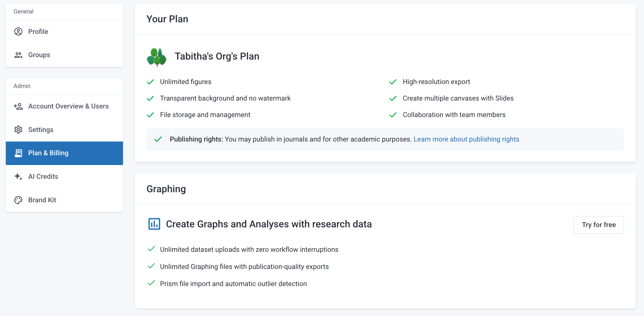
Task: Click the Plan & Billing receipt icon
Action: (18, 153)
